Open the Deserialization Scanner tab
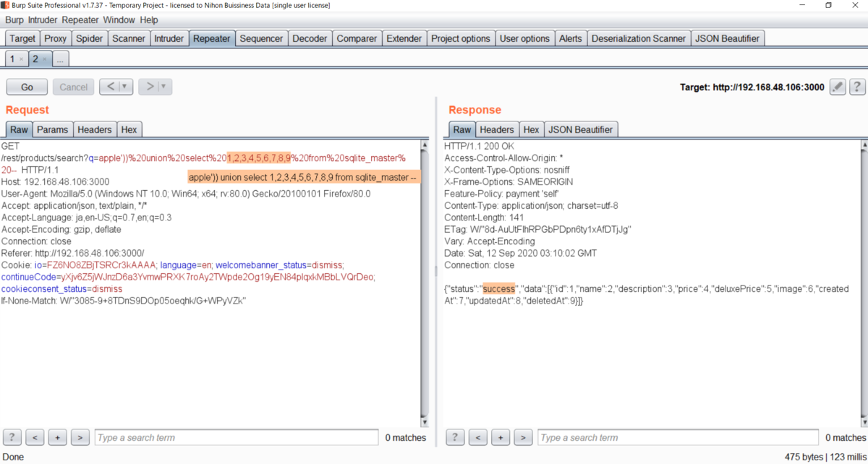This screenshot has width=868, height=464. pos(638,38)
